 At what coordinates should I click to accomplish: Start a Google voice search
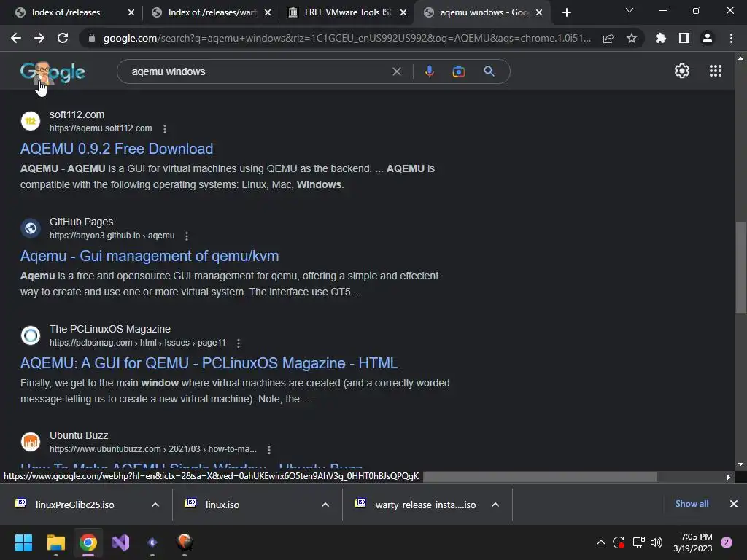[429, 71]
